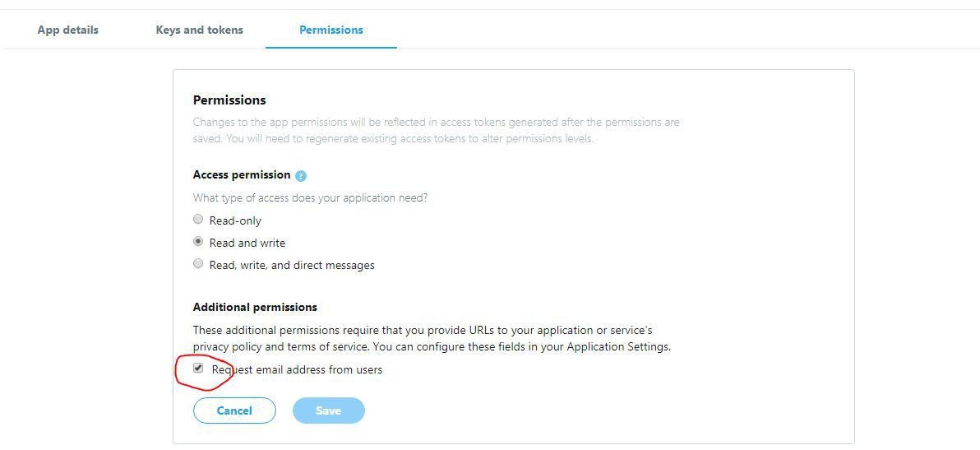The image size is (980, 450).
Task: Click the "Read-only" label text
Action: [235, 220]
